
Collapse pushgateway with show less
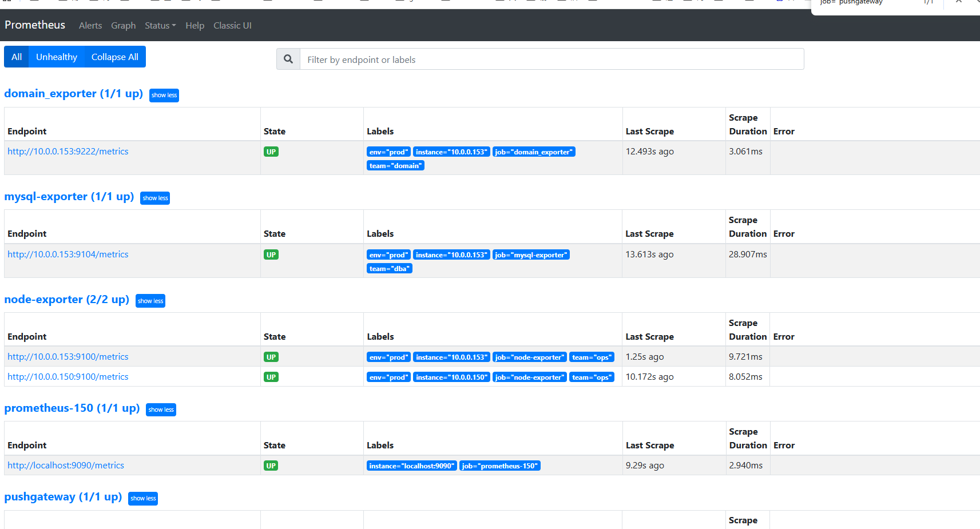click(x=143, y=499)
